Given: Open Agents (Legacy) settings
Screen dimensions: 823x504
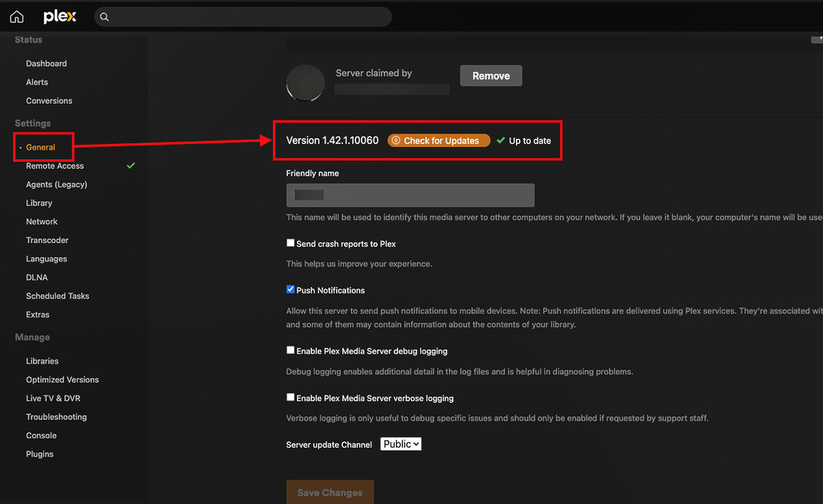Looking at the screenshot, I should coord(56,184).
